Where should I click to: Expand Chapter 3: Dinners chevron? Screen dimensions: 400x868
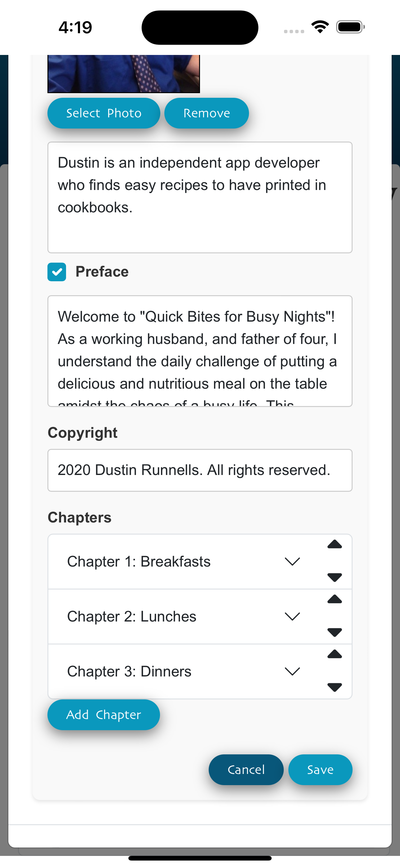[292, 671]
